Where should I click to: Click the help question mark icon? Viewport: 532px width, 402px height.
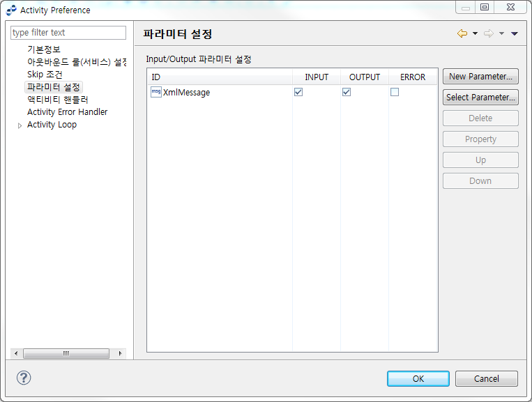tap(24, 378)
